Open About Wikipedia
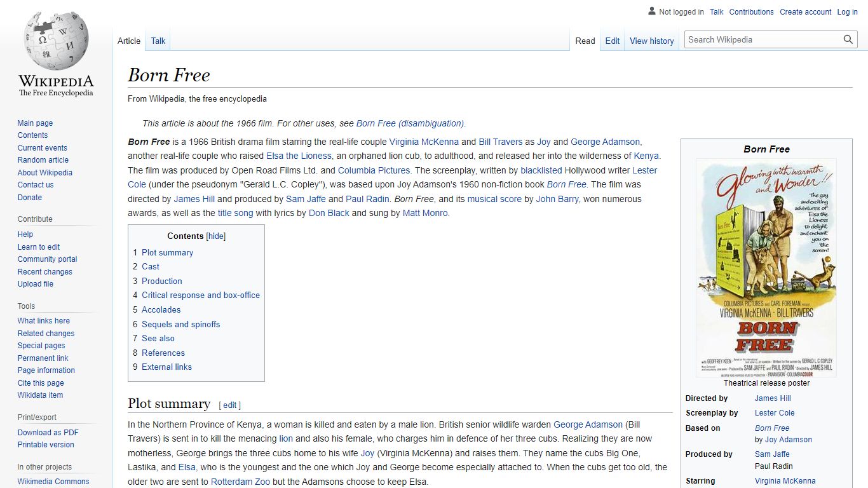868x488 pixels. click(44, 173)
